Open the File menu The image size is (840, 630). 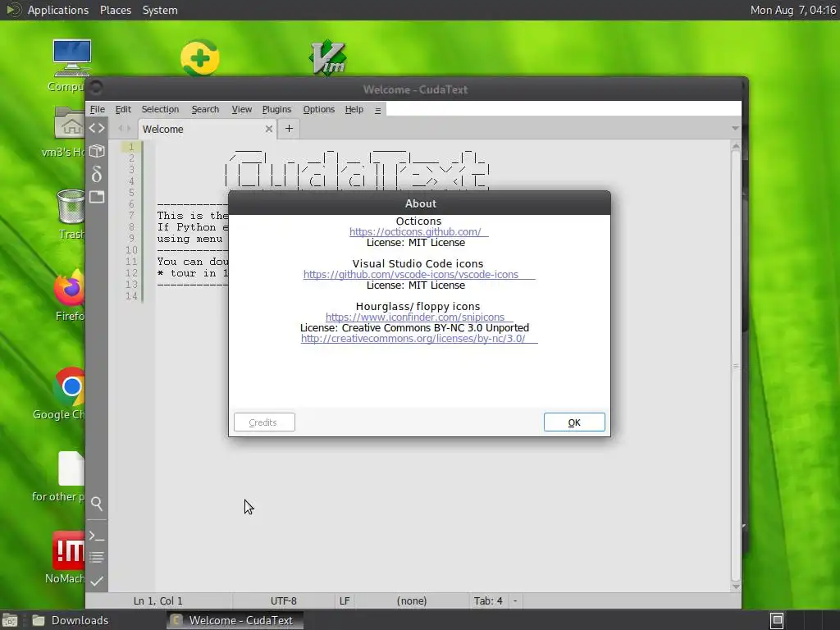coord(98,109)
